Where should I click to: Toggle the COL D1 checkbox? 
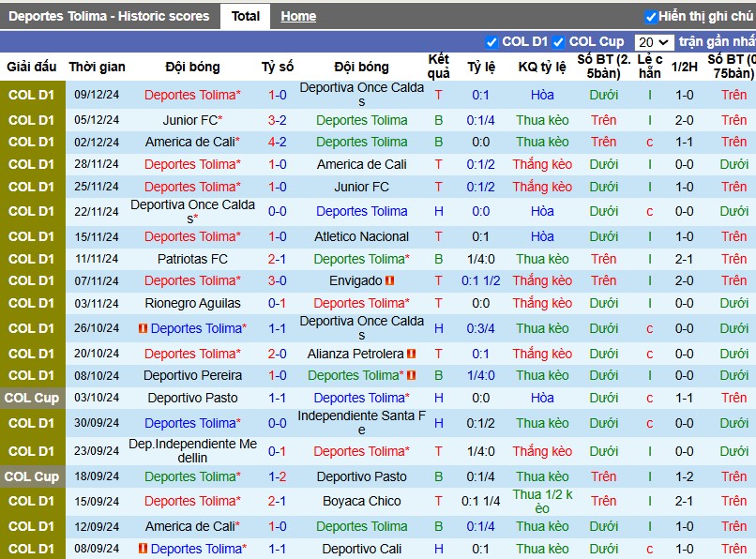pos(491,42)
